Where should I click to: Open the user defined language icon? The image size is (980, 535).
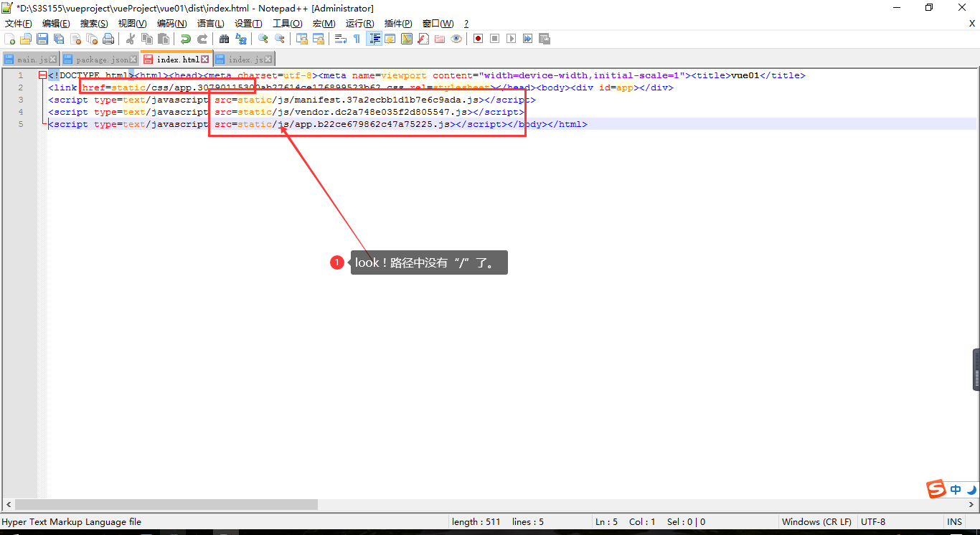click(390, 39)
